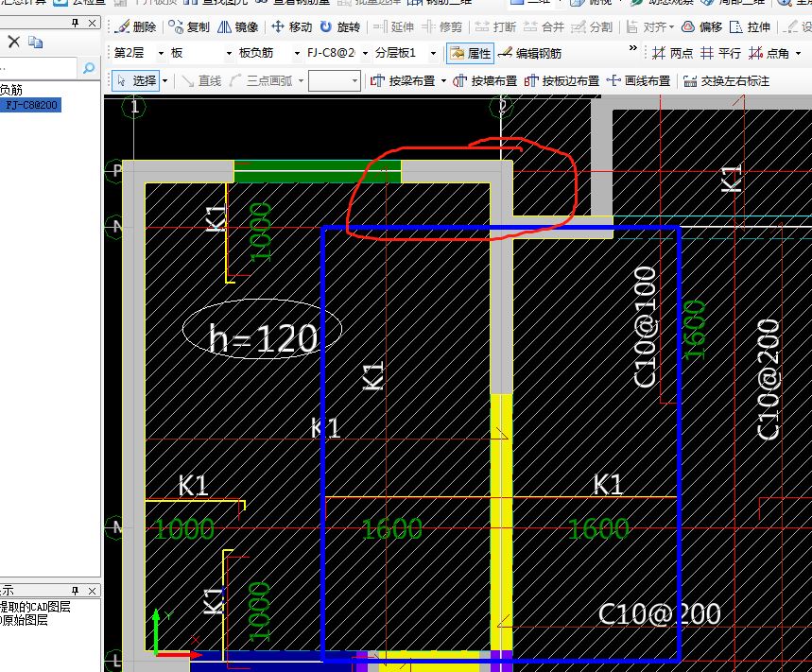Select the 两点 two-point axis tool

(673, 53)
